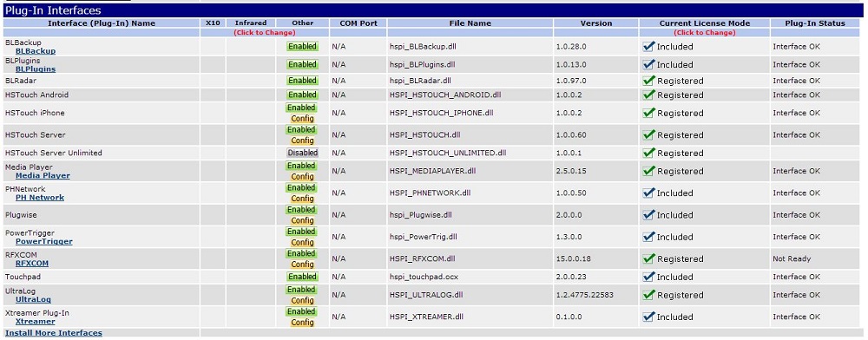The image size is (868, 340).
Task: Open Config for HSTouch Server
Action: (x=302, y=141)
